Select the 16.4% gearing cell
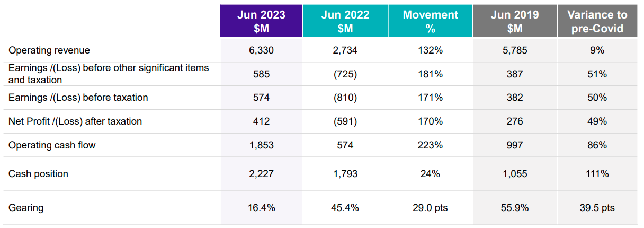Image resolution: width=644 pixels, height=228 pixels. pos(261,208)
